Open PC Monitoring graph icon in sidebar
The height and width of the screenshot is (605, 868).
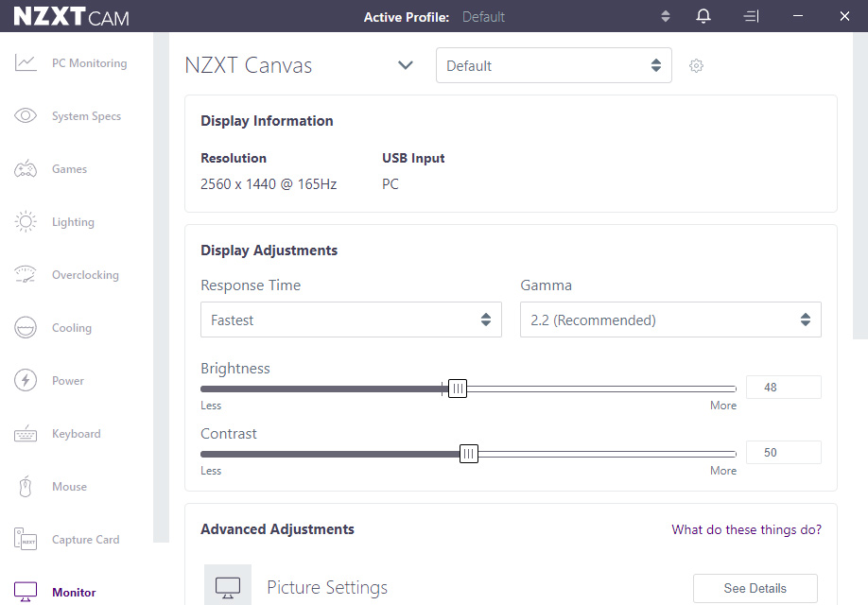coord(26,63)
